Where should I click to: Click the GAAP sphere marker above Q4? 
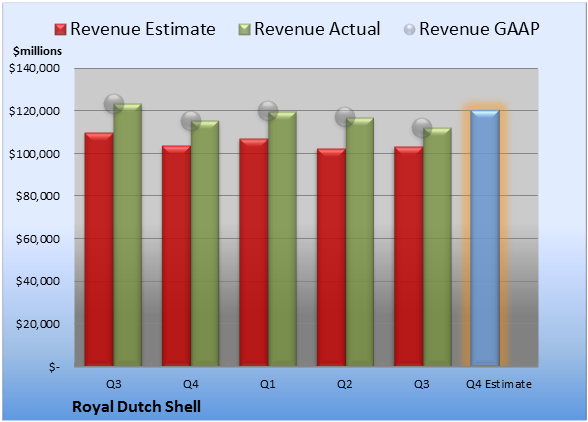pos(191,121)
